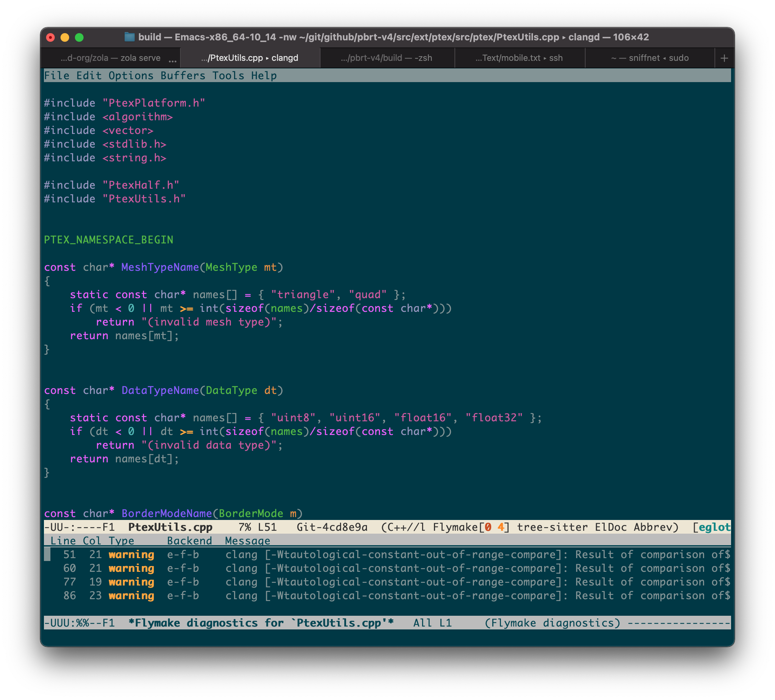Click the Flymake warning count 4
Screen dimensions: 775x700
click(x=501, y=527)
